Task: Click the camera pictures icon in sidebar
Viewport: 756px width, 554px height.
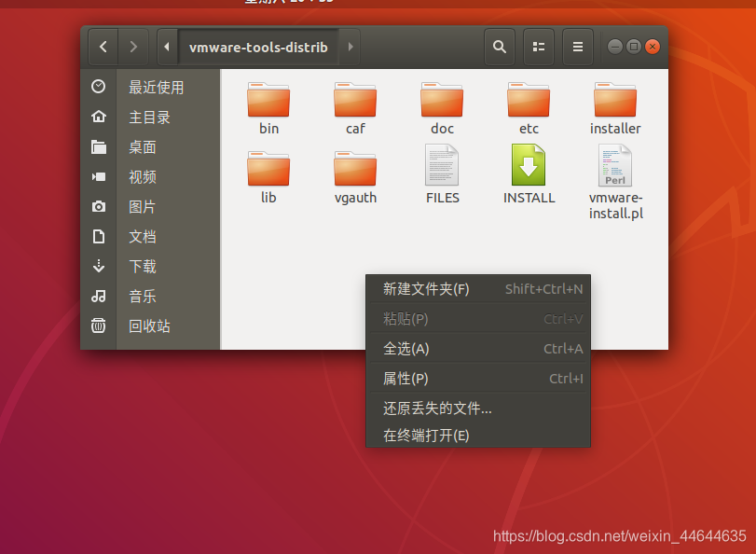Action: click(x=99, y=206)
